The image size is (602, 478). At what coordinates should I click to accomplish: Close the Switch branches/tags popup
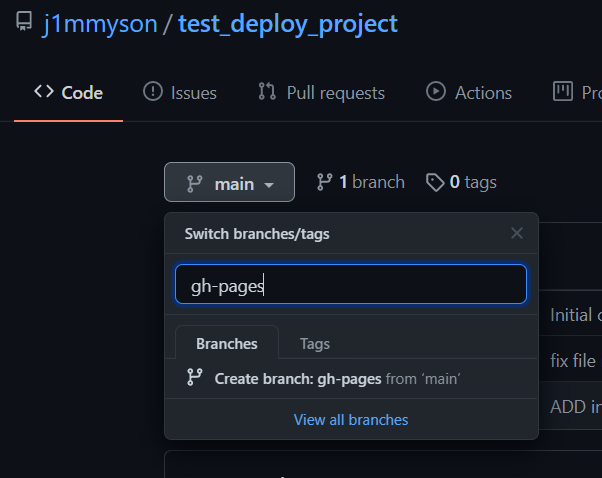517,233
